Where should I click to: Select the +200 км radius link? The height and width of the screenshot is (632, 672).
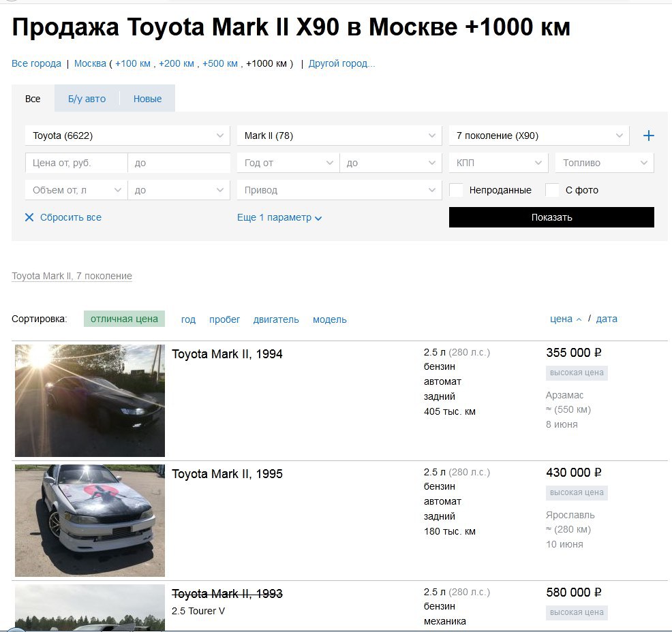(x=177, y=64)
